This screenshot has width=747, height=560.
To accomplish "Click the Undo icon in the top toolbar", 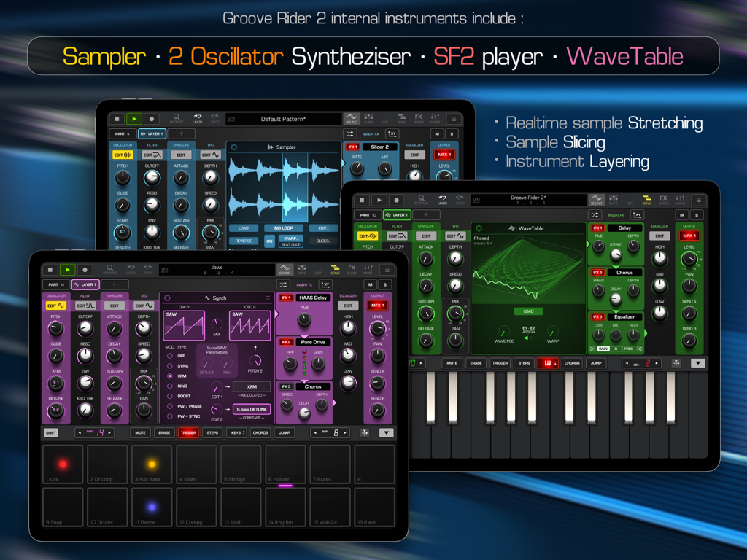I will (131, 270).
